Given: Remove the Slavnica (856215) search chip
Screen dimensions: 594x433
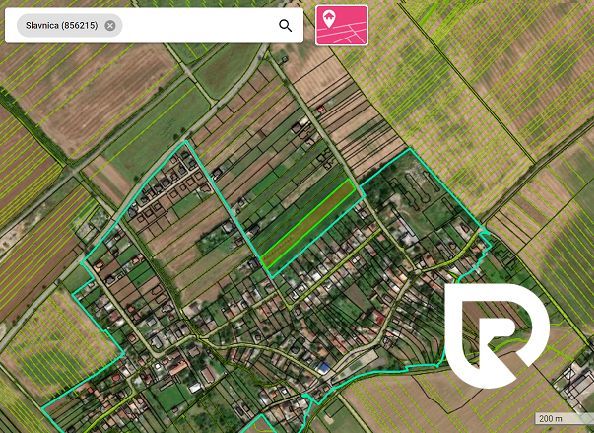Looking at the screenshot, I should pyautogui.click(x=110, y=26).
